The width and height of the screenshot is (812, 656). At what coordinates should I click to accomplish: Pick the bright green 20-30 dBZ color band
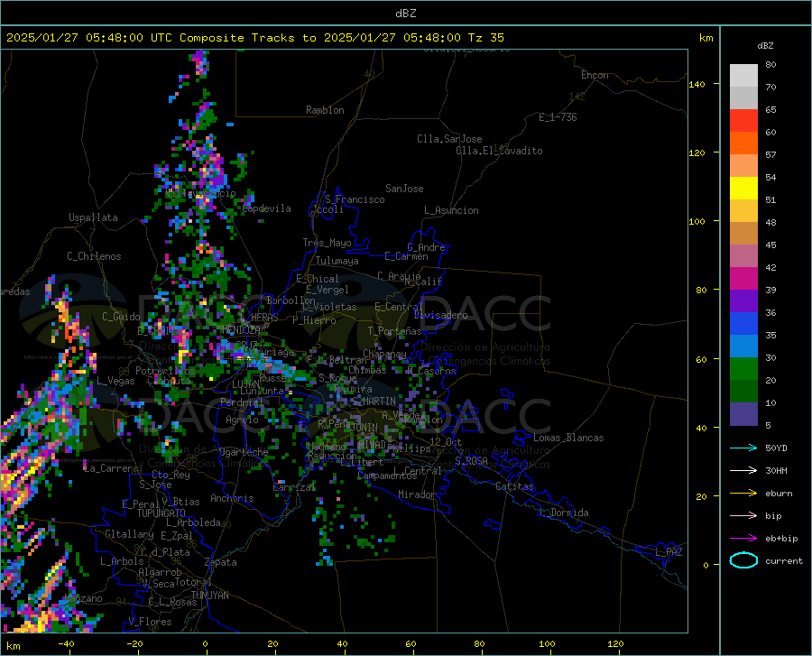coord(743,369)
